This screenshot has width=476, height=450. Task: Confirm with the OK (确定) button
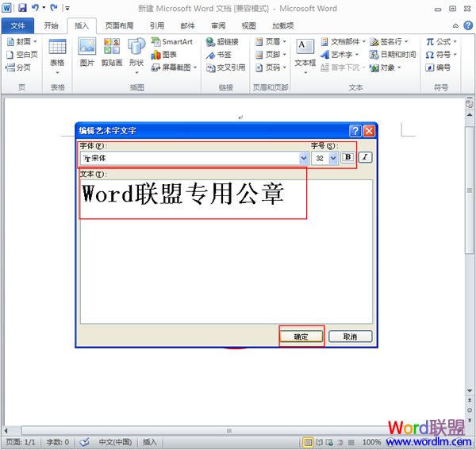(301, 337)
